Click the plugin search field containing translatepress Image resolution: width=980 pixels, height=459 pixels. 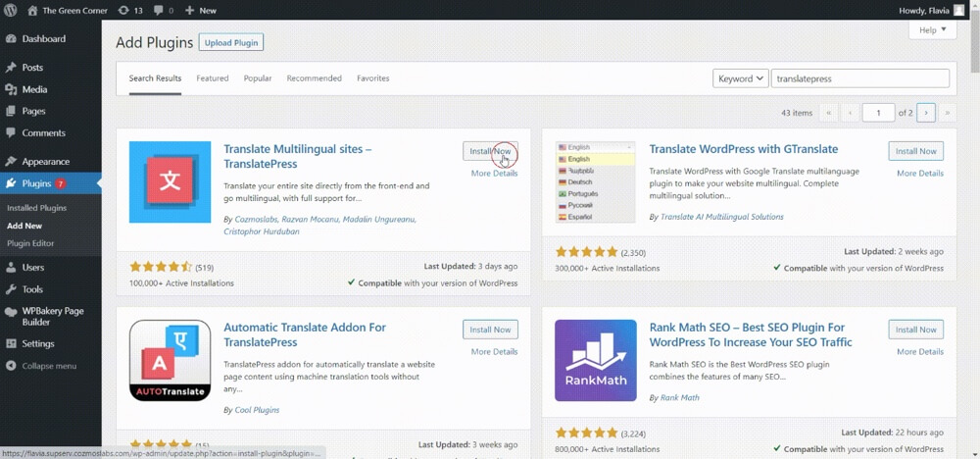click(x=859, y=78)
